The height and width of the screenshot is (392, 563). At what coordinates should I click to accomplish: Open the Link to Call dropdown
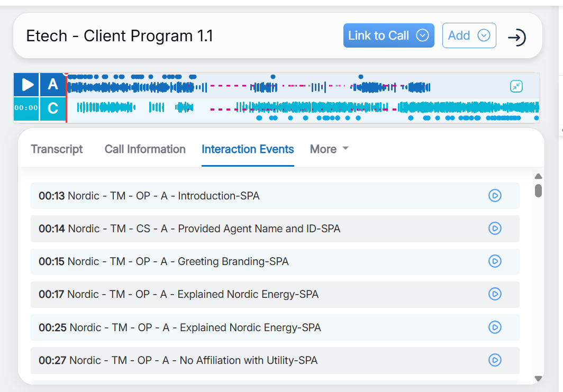pyautogui.click(x=388, y=35)
